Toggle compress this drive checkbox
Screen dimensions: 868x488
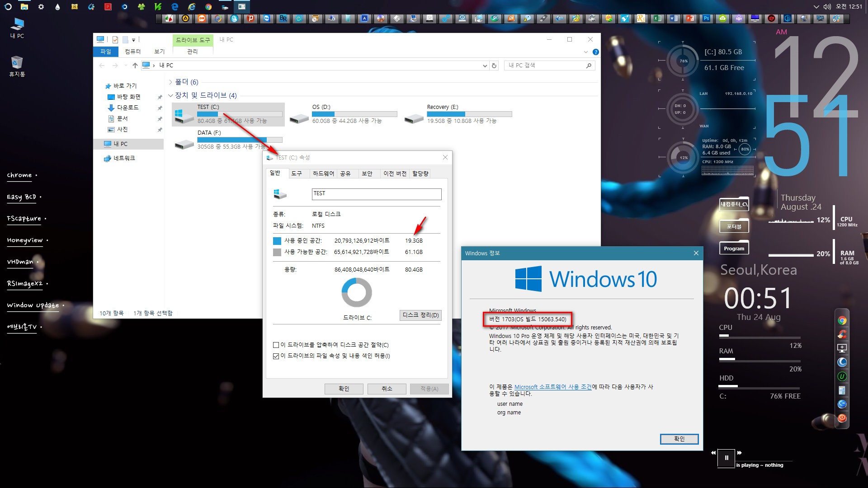point(276,345)
